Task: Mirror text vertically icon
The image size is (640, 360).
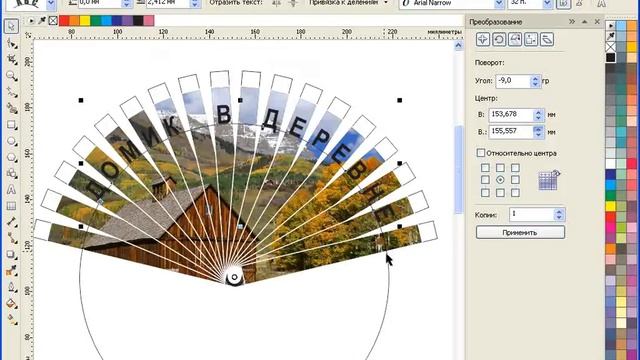Action: click(293, 3)
